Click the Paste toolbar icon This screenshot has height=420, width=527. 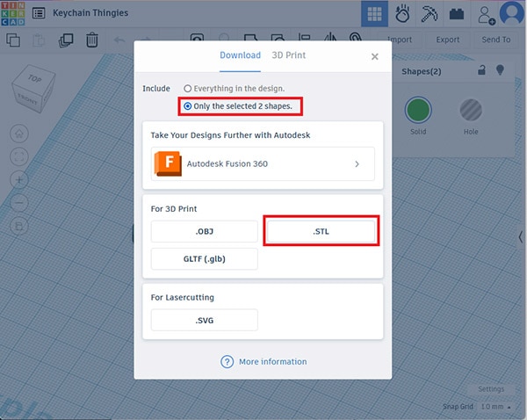39,40
